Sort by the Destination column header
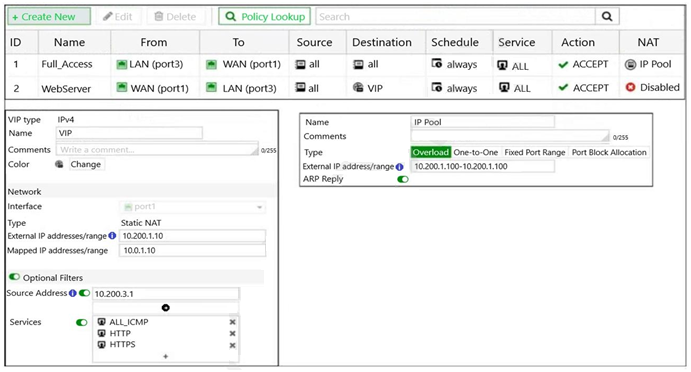691x372 pixels. pos(382,42)
